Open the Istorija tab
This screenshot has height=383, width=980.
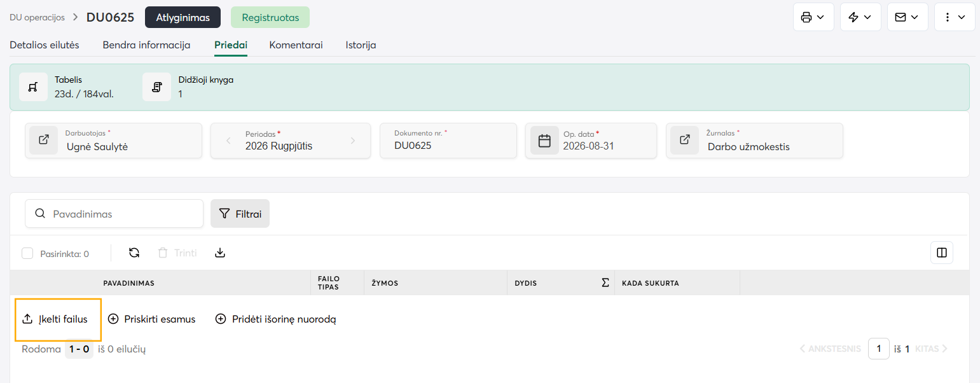(361, 45)
